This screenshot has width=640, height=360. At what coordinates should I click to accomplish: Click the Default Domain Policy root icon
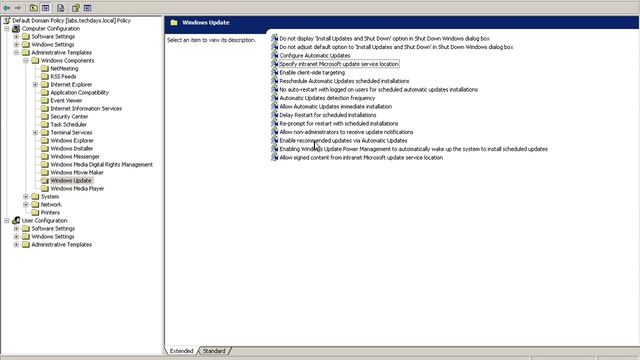click(x=7, y=20)
